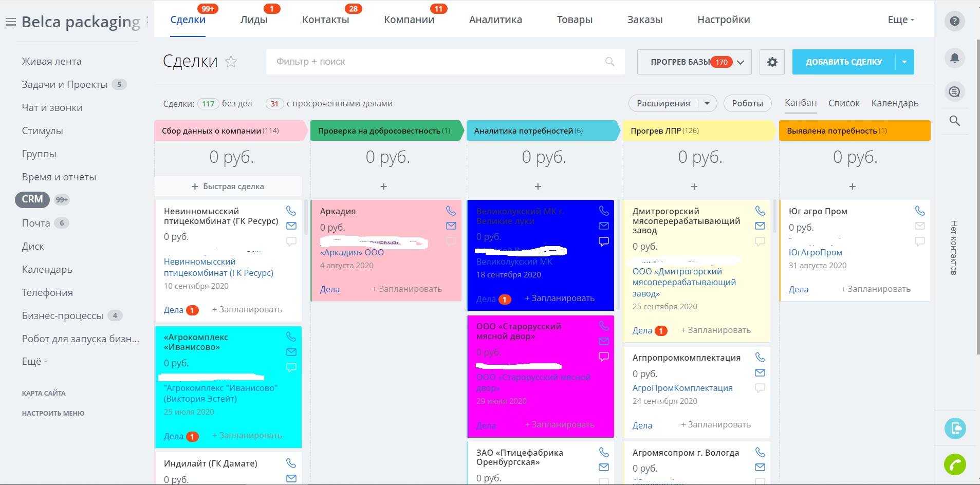Open the right sidebar search magnifier
The width and height of the screenshot is (980, 485).
(x=954, y=121)
